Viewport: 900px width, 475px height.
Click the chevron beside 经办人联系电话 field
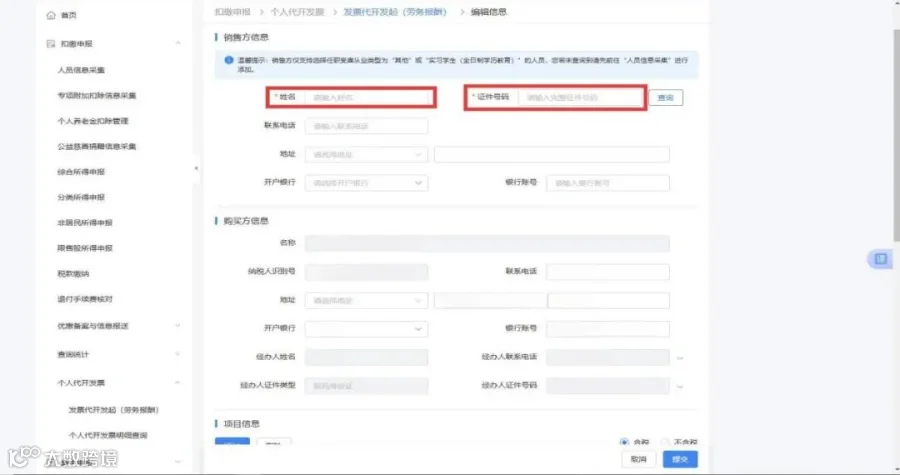(680, 358)
